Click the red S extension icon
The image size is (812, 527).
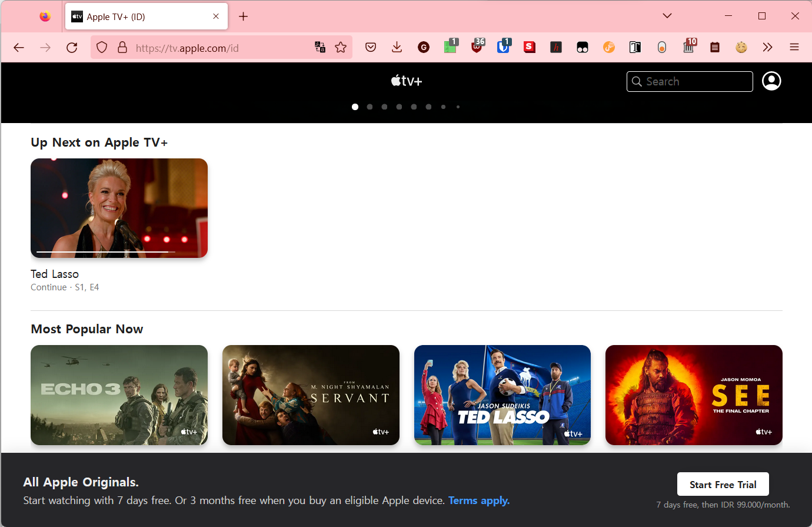530,48
